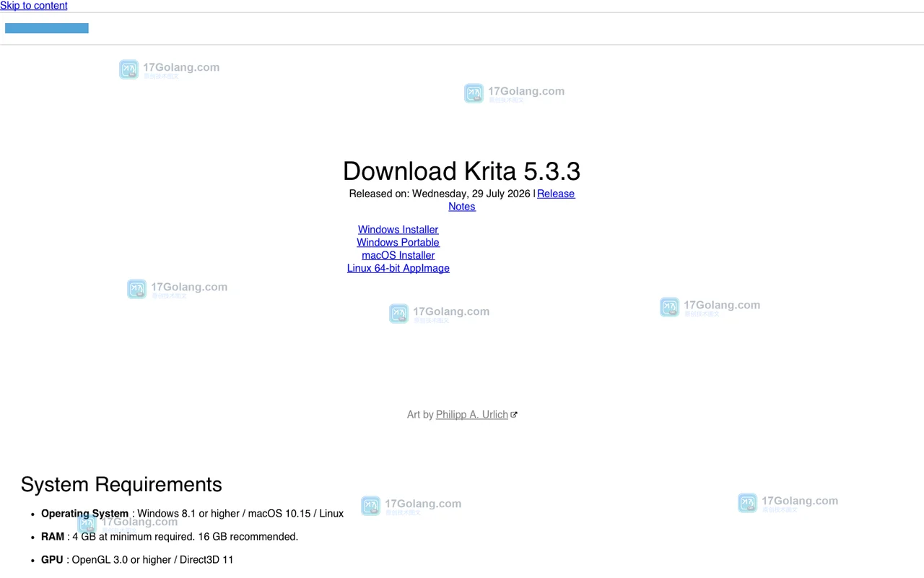
Task: Select the GPU requirement line
Action: (137, 560)
